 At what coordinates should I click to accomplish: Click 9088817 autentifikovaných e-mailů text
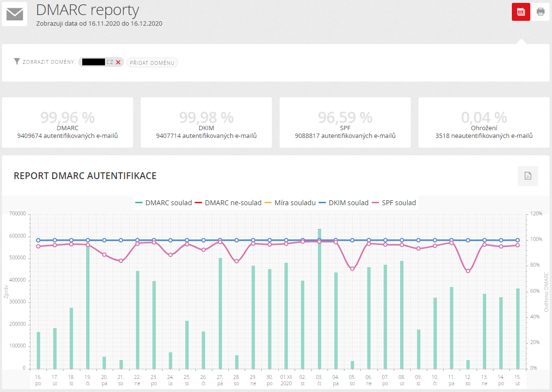coord(345,136)
